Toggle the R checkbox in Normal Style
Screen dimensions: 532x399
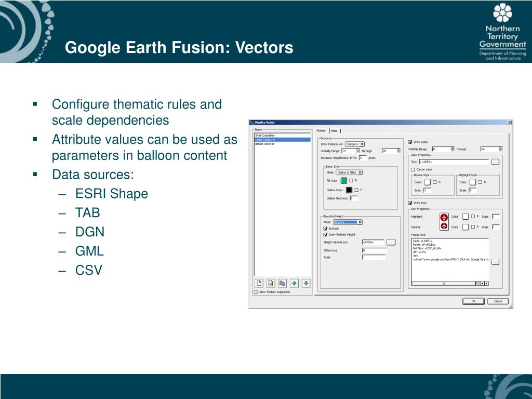click(x=435, y=182)
